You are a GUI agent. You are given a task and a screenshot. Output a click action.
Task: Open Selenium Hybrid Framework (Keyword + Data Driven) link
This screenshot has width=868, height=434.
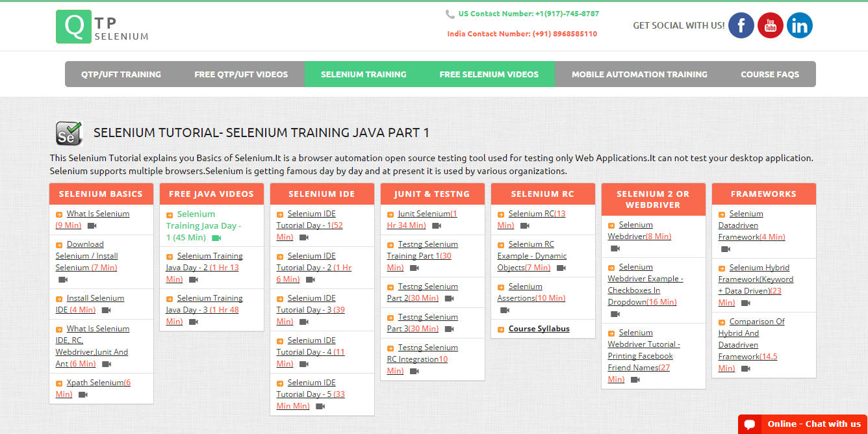pyautogui.click(x=756, y=285)
